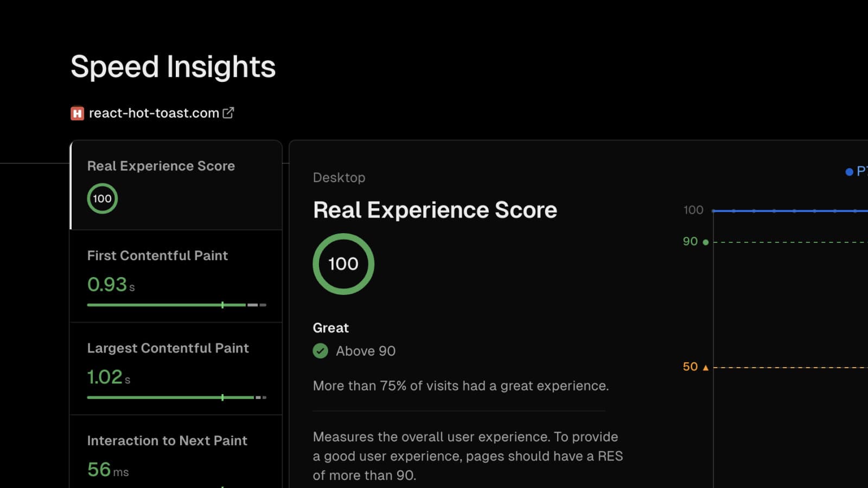
Task: Click the Great status label
Action: pyautogui.click(x=330, y=328)
